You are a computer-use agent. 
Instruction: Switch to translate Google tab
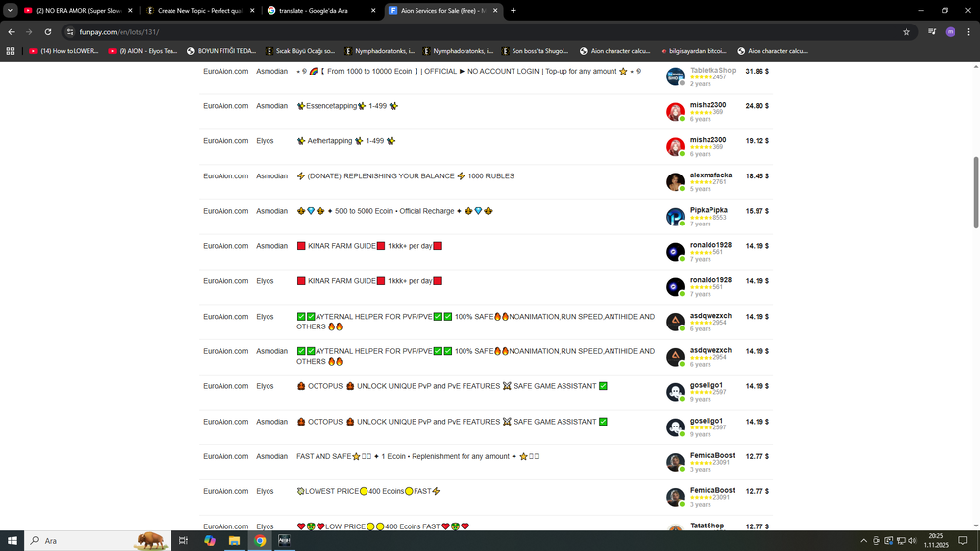(321, 10)
